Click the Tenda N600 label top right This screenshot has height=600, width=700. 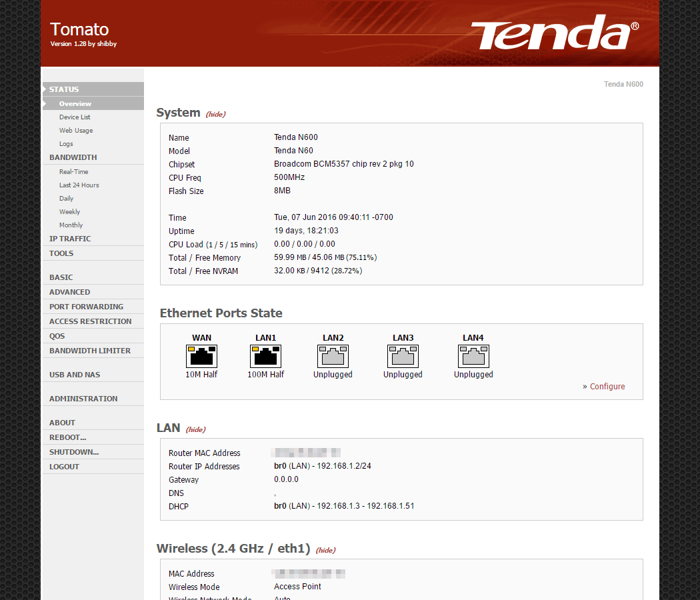(x=623, y=85)
